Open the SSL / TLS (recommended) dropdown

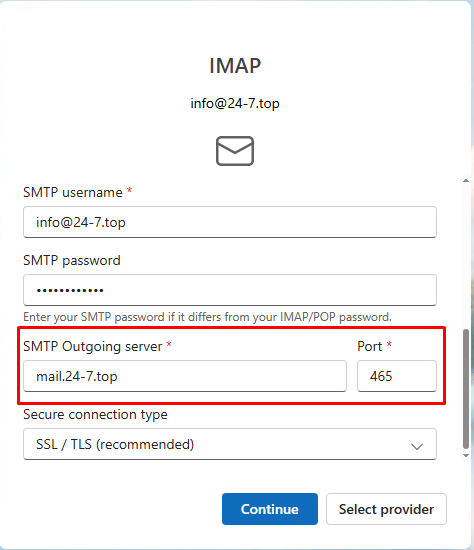tap(230, 444)
